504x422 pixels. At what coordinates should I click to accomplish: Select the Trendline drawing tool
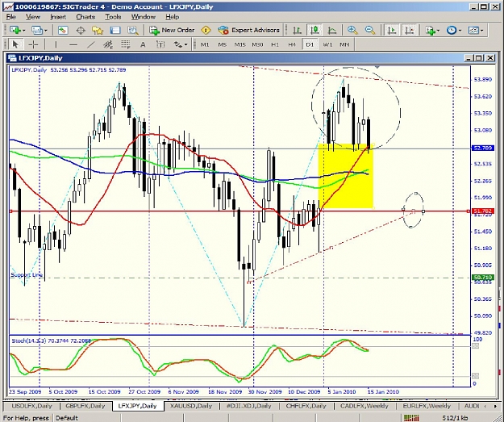click(90, 44)
